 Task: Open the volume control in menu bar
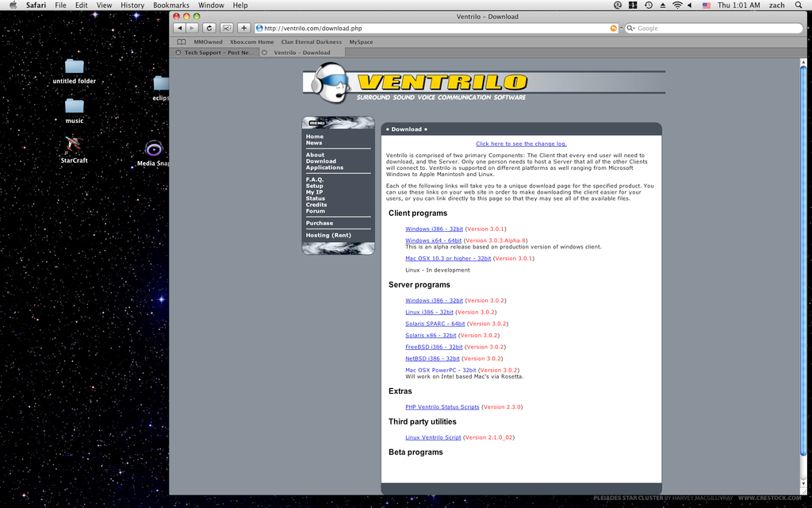point(690,6)
